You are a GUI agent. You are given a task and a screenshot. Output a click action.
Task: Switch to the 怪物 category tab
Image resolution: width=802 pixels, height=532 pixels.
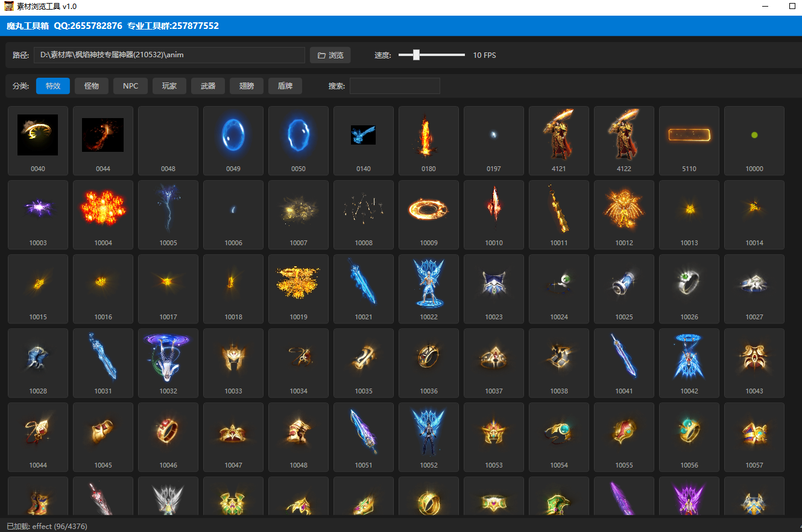click(x=92, y=86)
